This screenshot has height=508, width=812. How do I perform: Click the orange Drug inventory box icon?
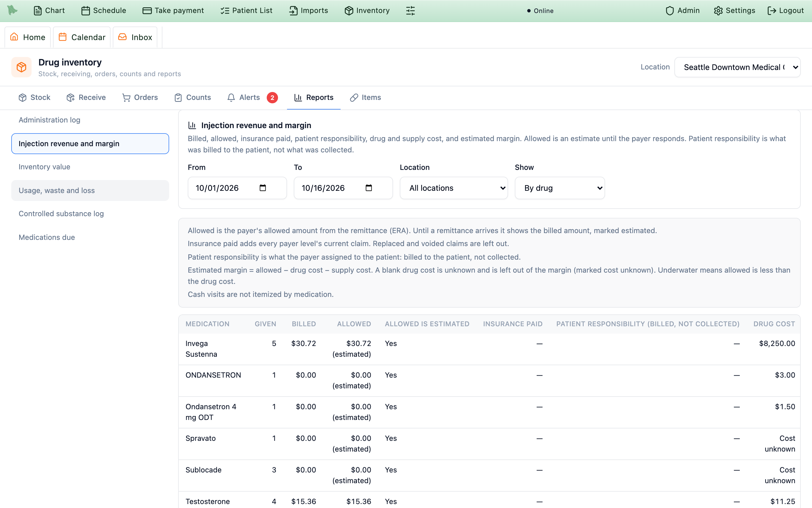tap(21, 67)
